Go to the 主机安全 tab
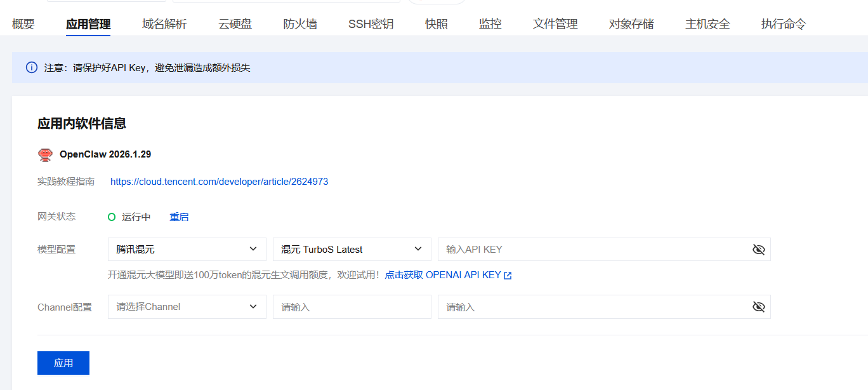 [707, 24]
